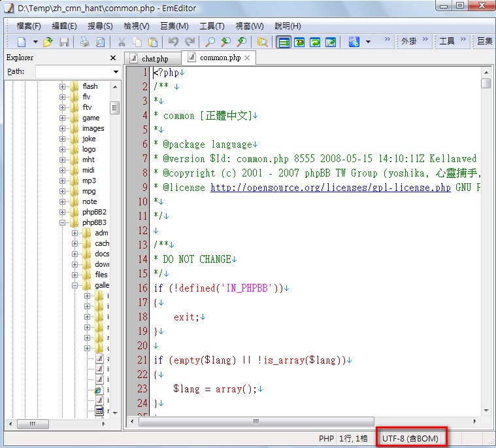Image resolution: width=496 pixels, height=448 pixels.
Task: Enable Wrap by Page mode
Action: [331, 42]
